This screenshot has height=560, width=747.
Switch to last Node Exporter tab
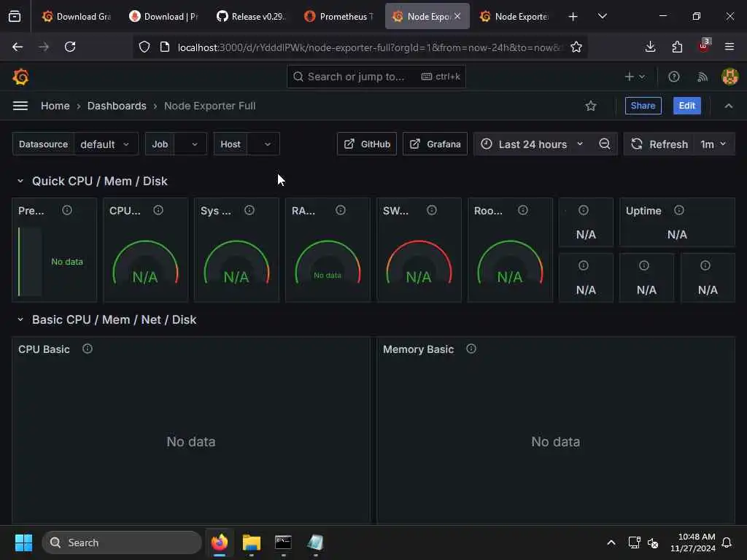514,16
